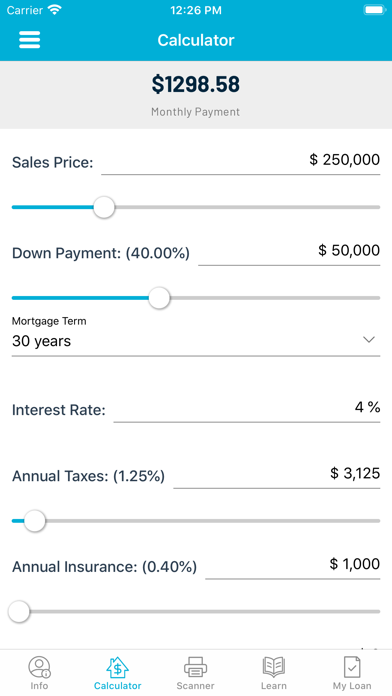
Task: Tap the Info person icon
Action: [39, 667]
